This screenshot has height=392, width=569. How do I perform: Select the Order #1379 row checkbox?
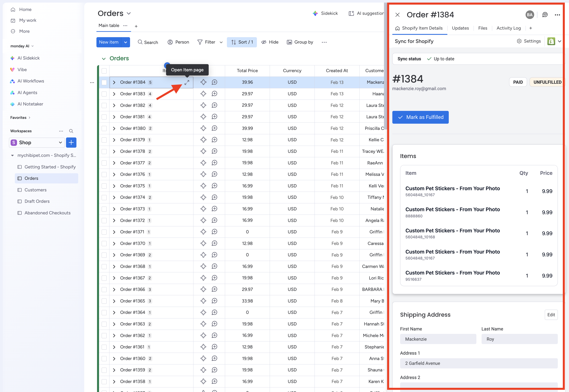pyautogui.click(x=104, y=140)
